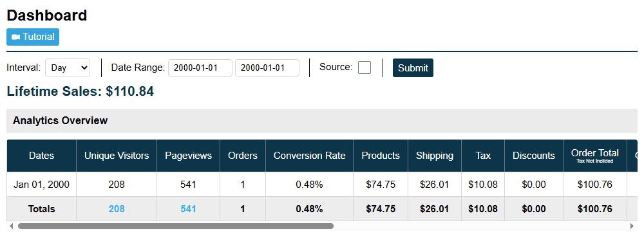Click the Submit button
Screen dimensions: 644x236
413,68
